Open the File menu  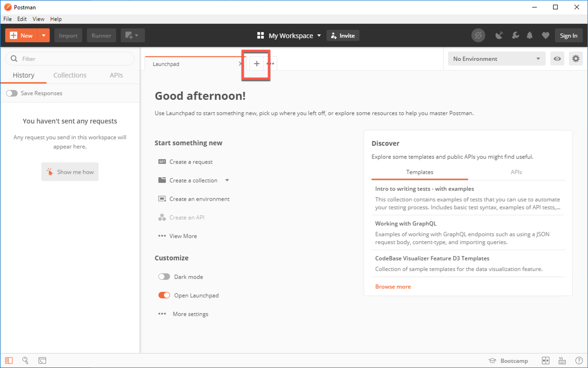click(x=7, y=19)
